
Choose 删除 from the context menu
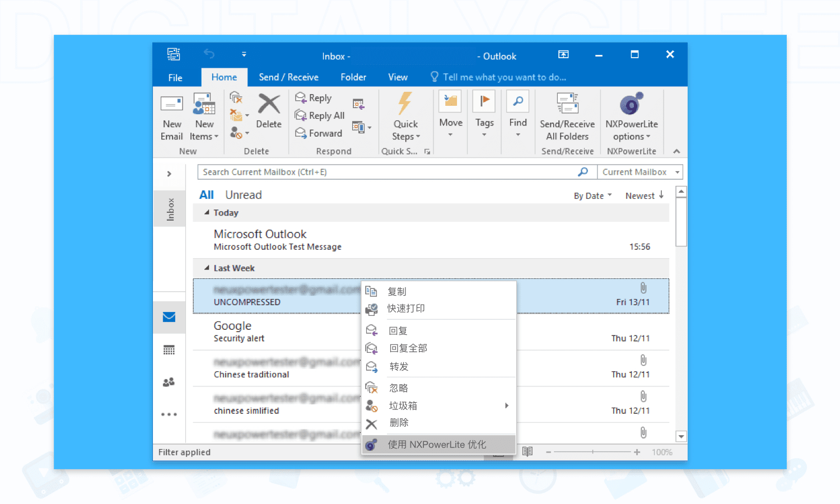tap(438, 423)
